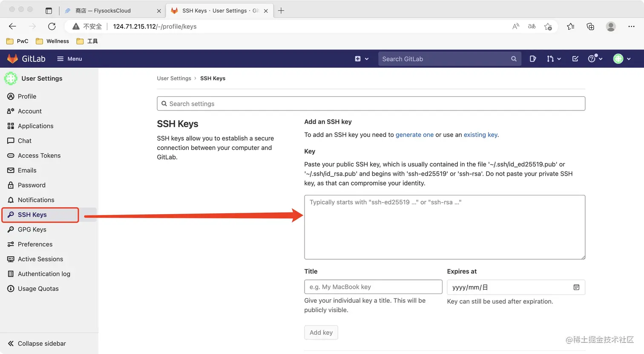
Task: Click into the SSH Key textarea
Action: (x=445, y=227)
